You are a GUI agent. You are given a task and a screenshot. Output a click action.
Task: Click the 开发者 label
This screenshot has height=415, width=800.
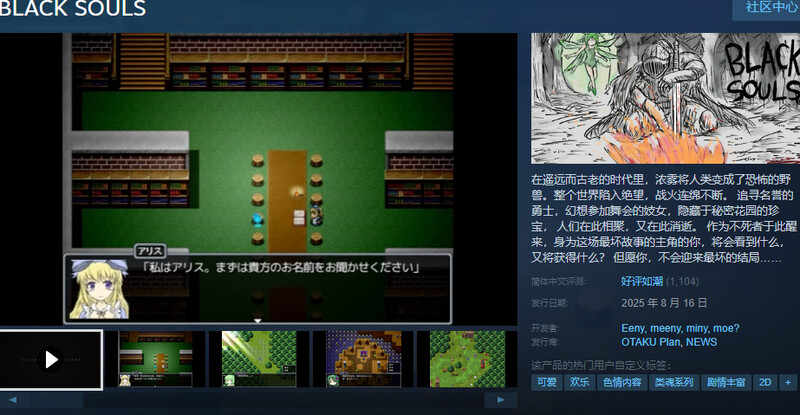(545, 328)
